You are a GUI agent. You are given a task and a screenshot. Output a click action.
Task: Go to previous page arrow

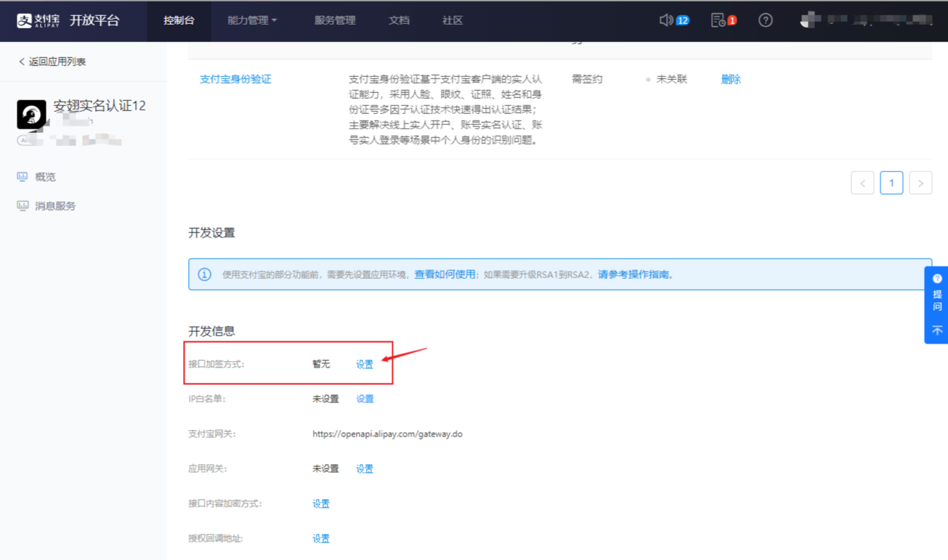click(862, 183)
